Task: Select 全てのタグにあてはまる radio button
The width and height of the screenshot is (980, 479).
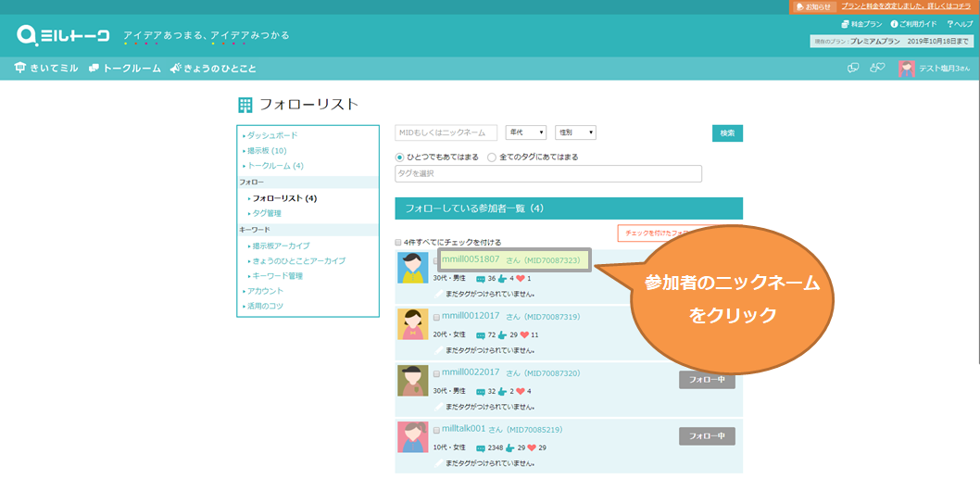Action: pyautogui.click(x=492, y=158)
